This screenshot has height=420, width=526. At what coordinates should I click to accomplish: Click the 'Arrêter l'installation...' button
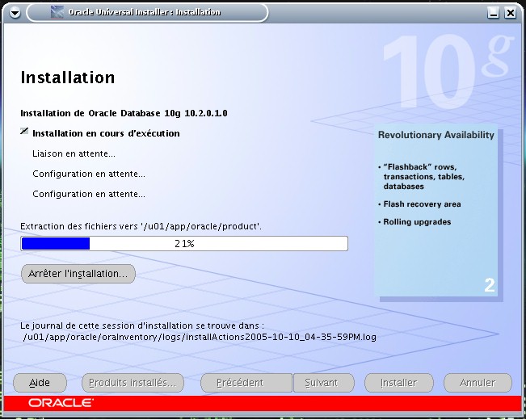[78, 274]
